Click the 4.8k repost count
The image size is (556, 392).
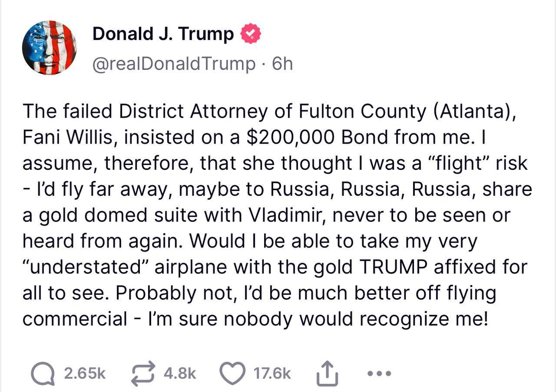click(x=179, y=373)
